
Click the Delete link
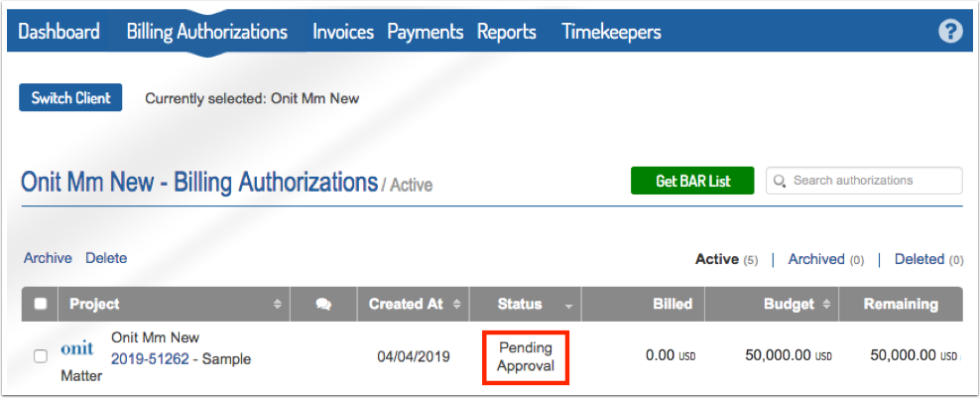click(106, 258)
